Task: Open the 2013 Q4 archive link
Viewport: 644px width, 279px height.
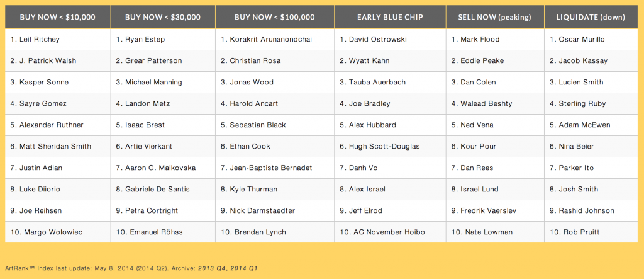Action: coord(211,268)
